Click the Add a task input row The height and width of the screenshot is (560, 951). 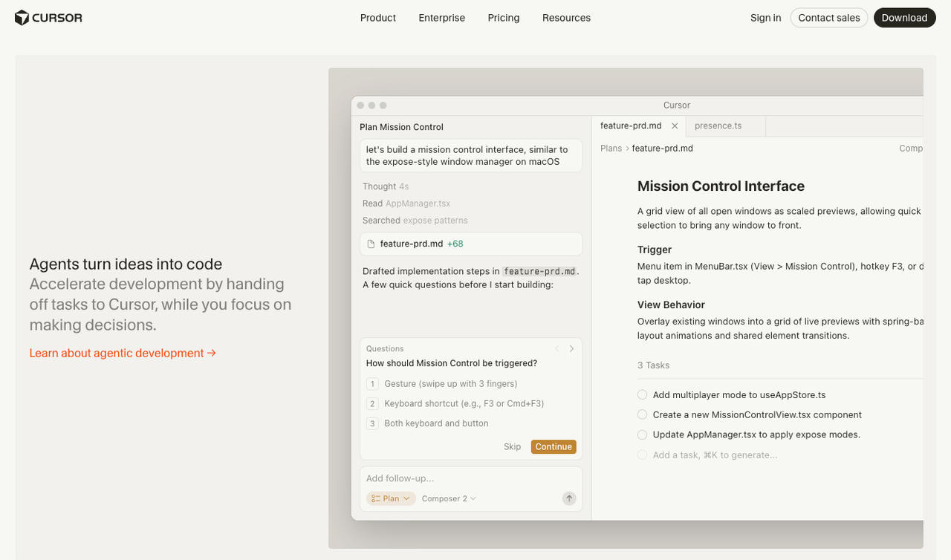tap(779, 455)
